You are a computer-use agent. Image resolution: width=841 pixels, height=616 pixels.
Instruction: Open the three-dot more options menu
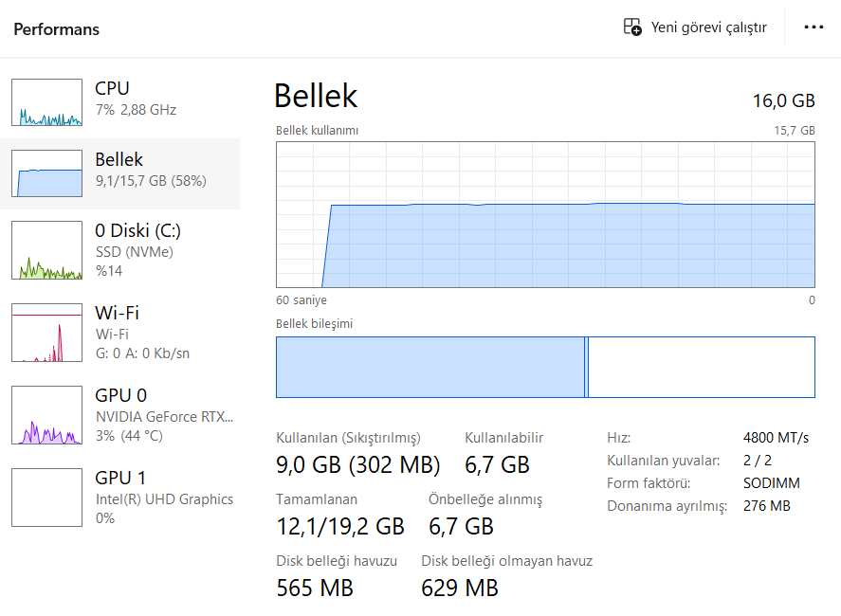(x=814, y=27)
